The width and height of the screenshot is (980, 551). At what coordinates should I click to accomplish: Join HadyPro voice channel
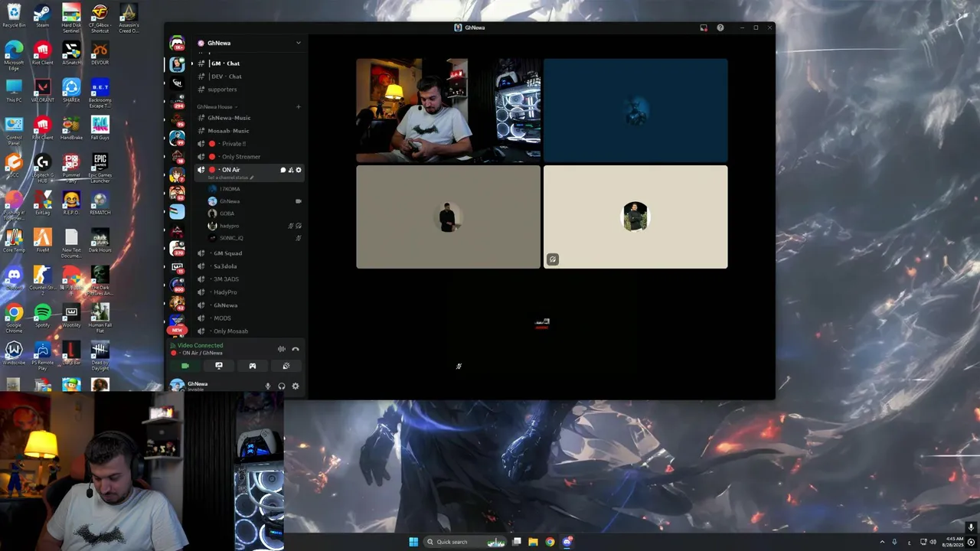(249, 292)
